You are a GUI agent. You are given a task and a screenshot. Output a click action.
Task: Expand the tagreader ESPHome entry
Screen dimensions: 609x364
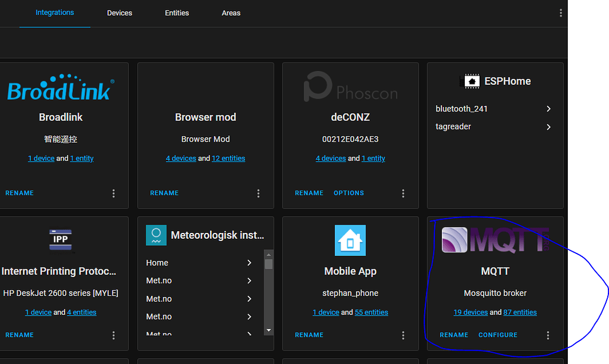(548, 127)
